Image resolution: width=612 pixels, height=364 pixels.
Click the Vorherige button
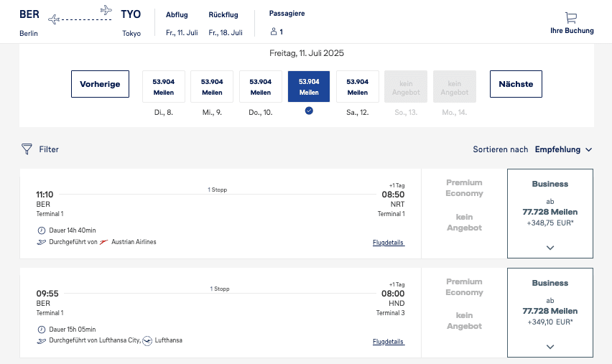click(100, 84)
